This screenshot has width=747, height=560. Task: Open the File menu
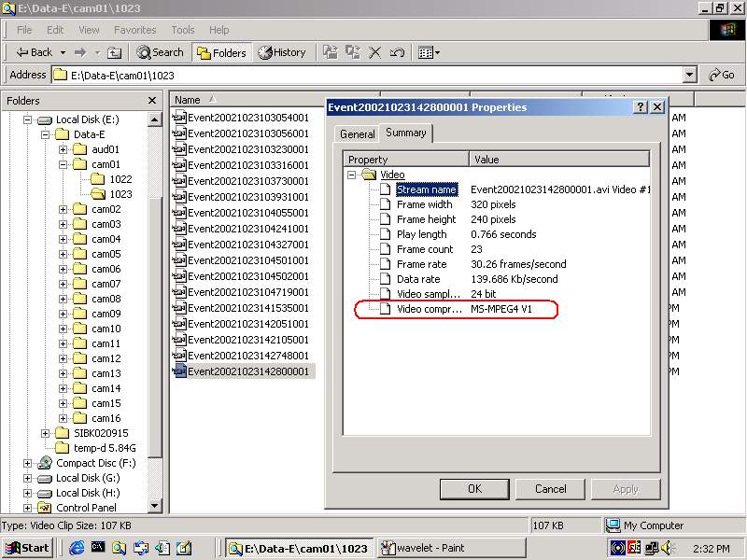(24, 30)
